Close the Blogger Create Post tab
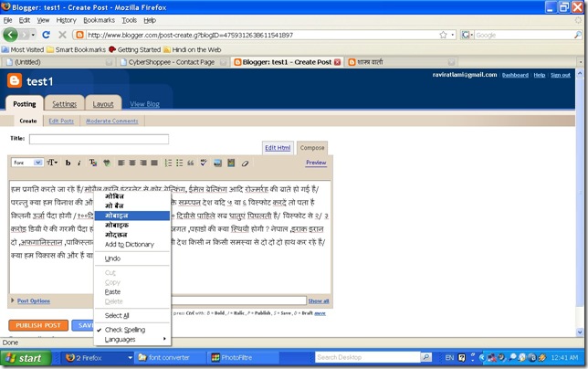Image resolution: width=588 pixels, height=369 pixels. 337,62
